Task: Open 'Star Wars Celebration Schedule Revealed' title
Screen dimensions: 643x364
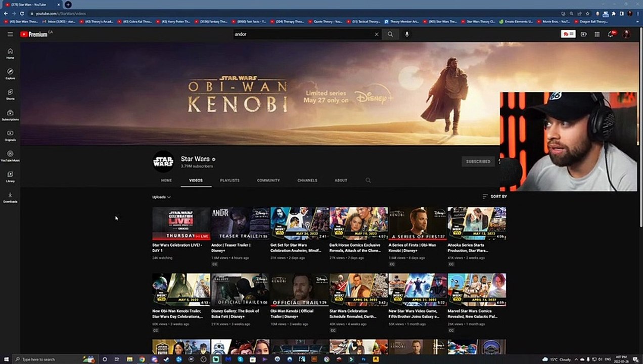Action: click(x=354, y=314)
